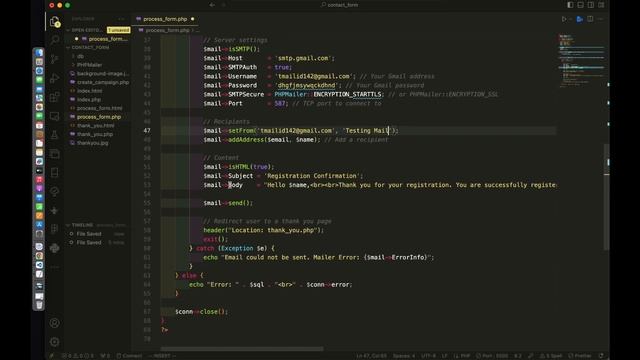Toggle the primary sidebar layout icon
The width and height of the screenshot is (640, 360).
point(570,5)
